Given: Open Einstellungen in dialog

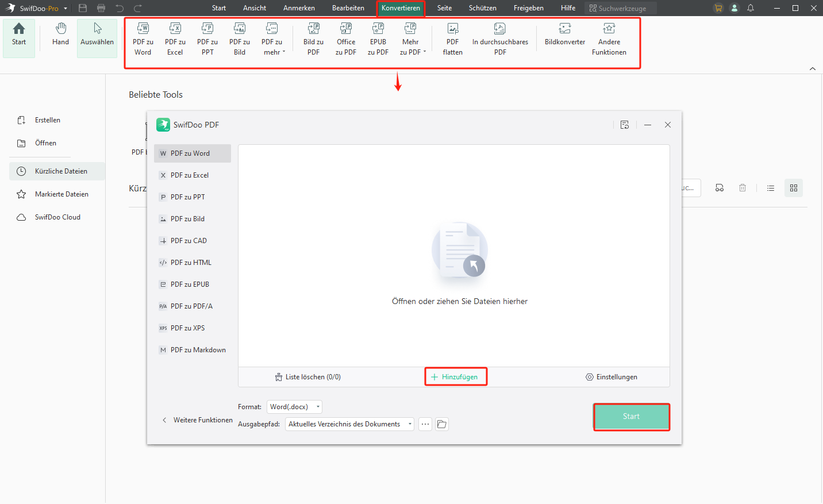Looking at the screenshot, I should [612, 377].
